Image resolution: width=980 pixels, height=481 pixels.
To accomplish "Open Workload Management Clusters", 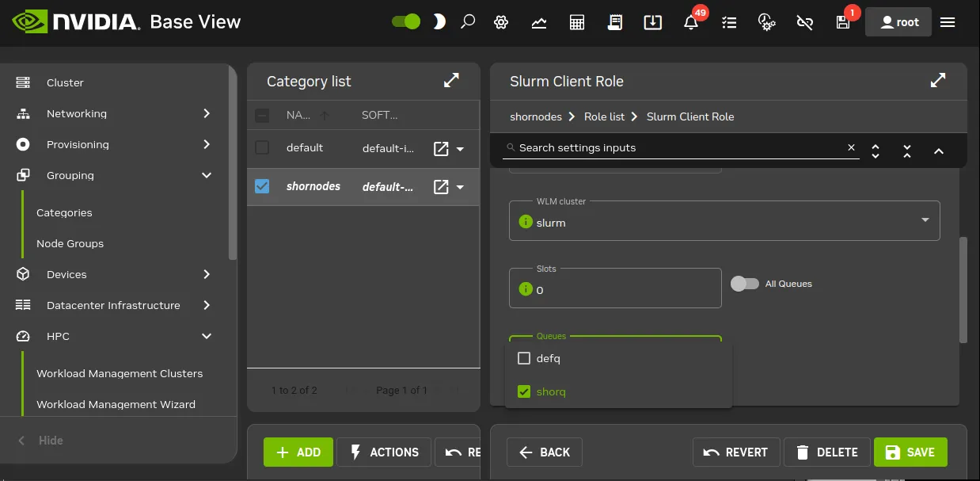I will [120, 373].
